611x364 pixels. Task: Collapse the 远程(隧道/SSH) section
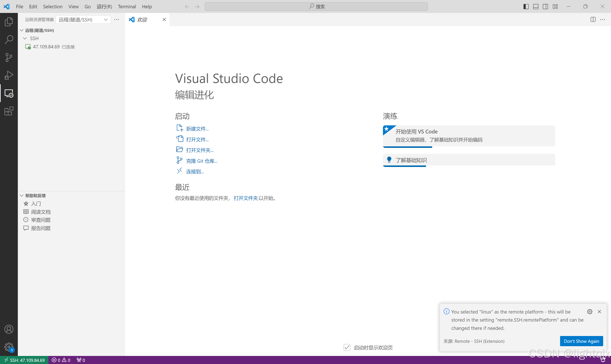tap(22, 30)
